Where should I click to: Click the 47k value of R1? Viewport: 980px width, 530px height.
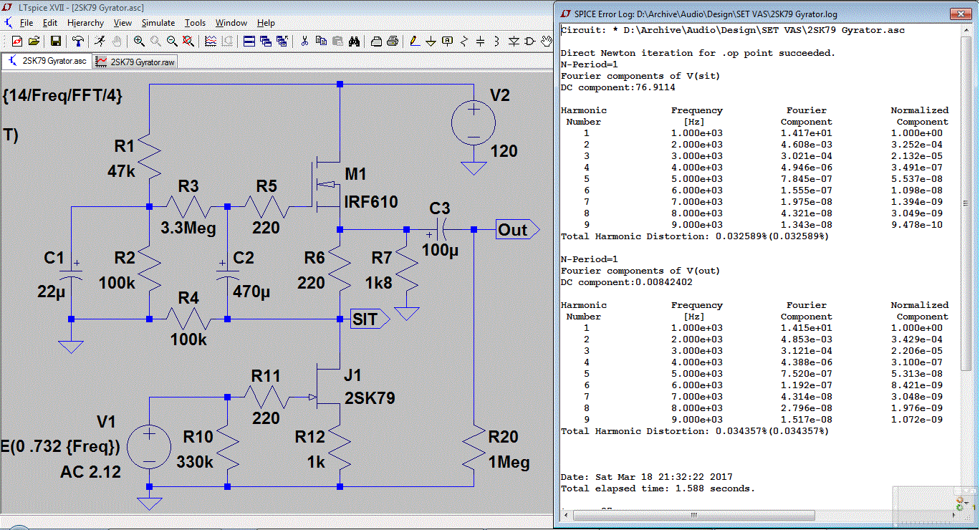(120, 172)
